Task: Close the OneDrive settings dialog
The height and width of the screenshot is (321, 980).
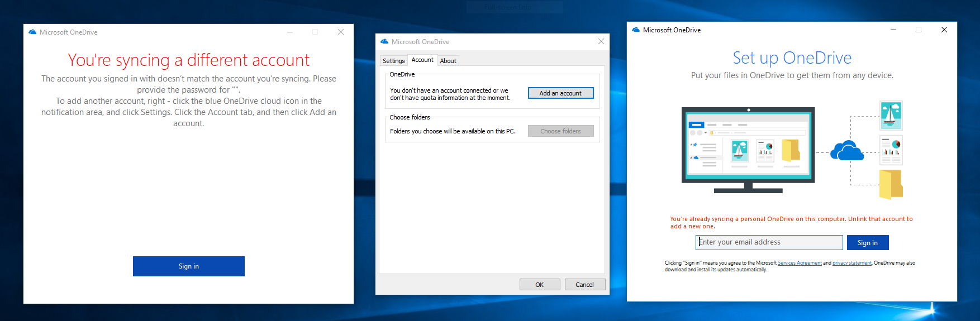Action: click(601, 41)
